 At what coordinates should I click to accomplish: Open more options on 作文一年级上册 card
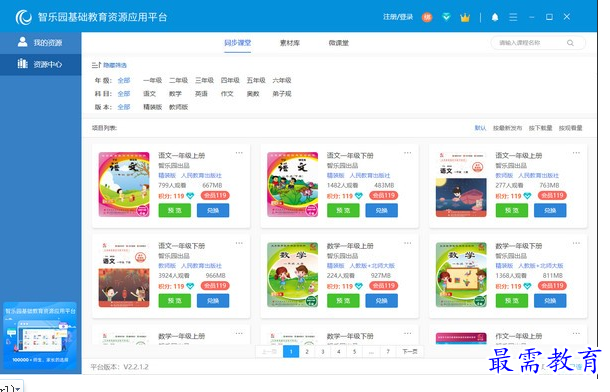pyautogui.click(x=576, y=333)
